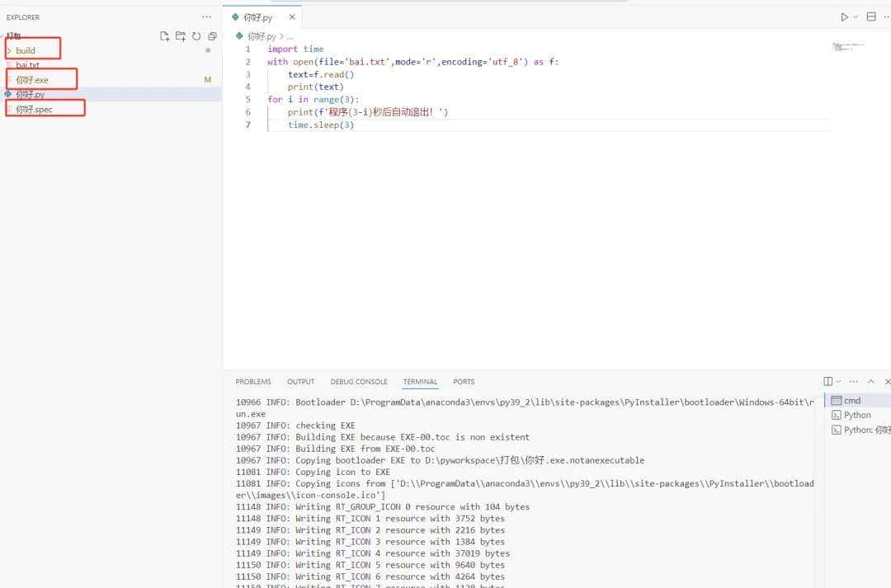Create a New File in Explorer
The width and height of the screenshot is (891, 588).
tap(165, 36)
